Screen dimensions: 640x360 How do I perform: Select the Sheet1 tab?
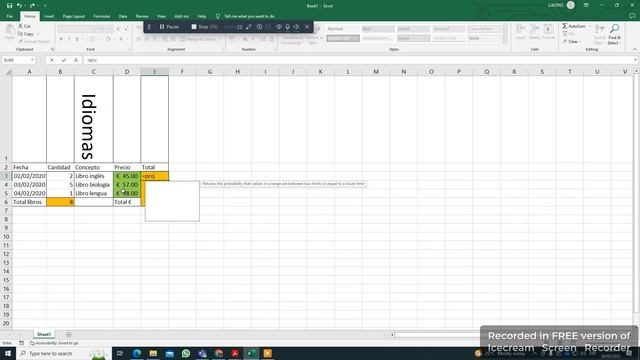click(44, 334)
